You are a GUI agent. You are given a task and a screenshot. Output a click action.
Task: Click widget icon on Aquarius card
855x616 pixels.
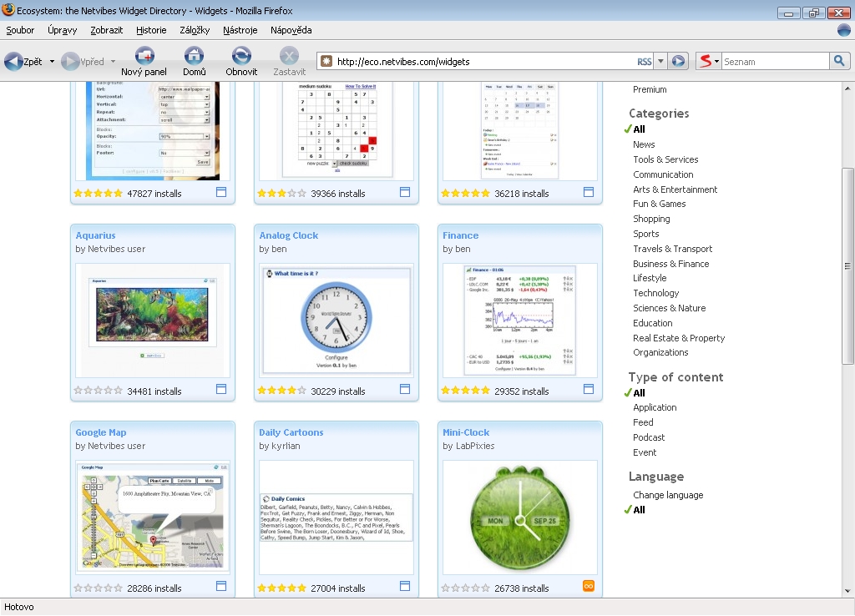coord(221,389)
